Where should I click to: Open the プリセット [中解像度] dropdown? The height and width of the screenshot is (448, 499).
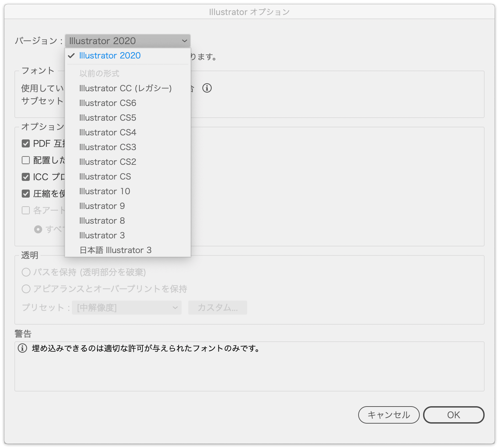127,308
